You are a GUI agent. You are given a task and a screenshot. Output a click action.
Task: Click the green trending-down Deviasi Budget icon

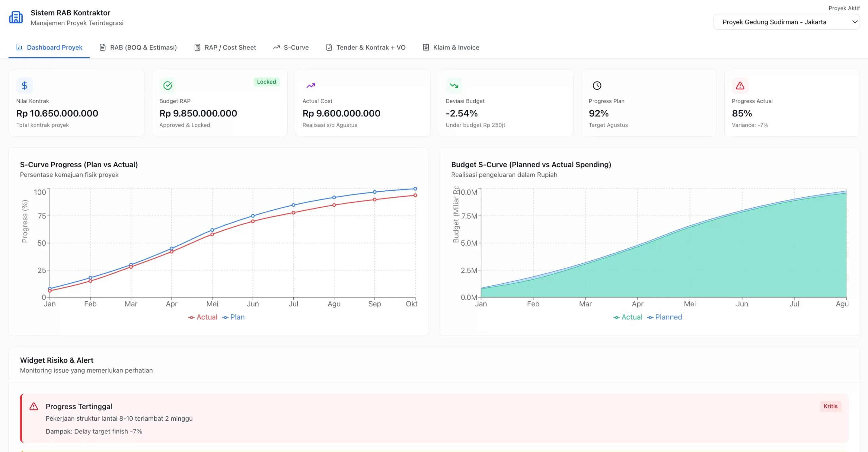point(454,86)
